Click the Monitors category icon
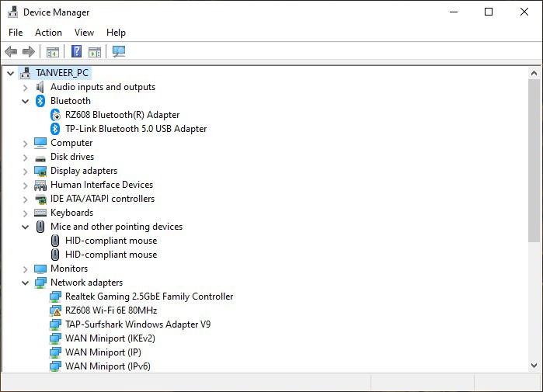 [x=40, y=269]
